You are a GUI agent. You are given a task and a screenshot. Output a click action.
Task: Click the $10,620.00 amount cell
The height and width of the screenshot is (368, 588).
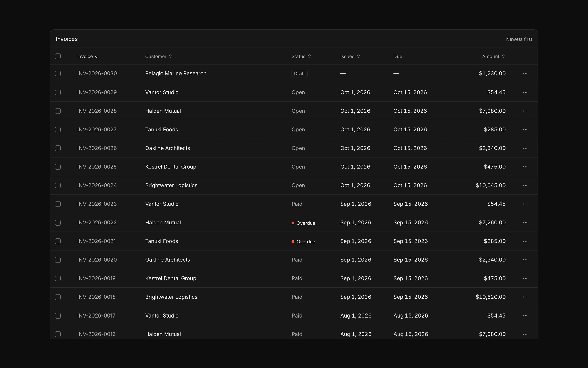point(491,297)
